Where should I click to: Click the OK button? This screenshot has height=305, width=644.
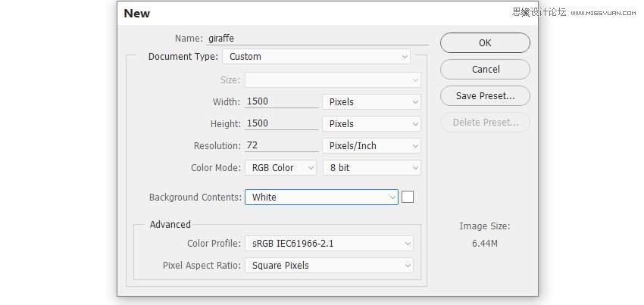coord(485,43)
